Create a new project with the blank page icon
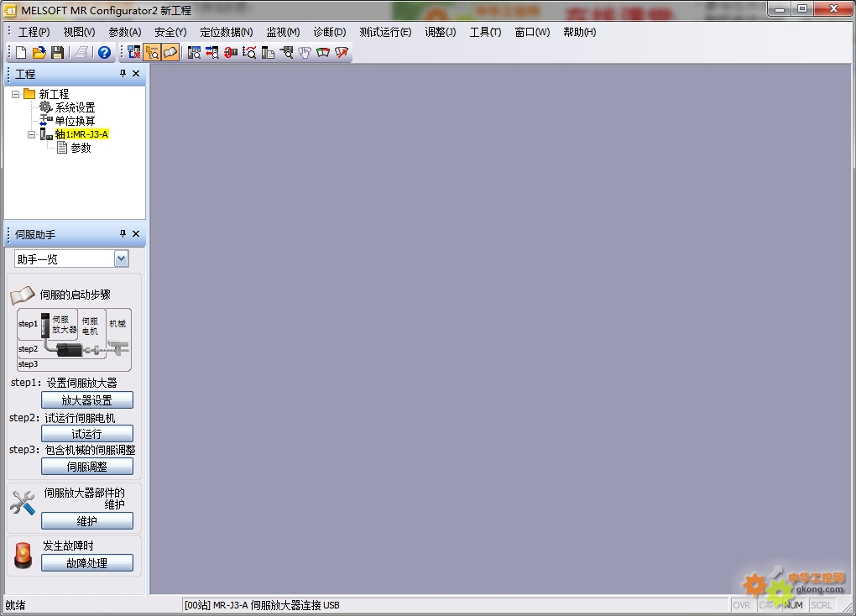Image resolution: width=856 pixels, height=616 pixels. click(21, 52)
